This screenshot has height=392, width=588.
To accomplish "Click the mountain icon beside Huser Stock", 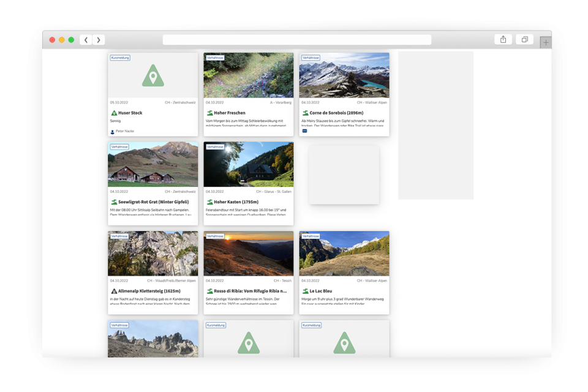I will coord(114,113).
